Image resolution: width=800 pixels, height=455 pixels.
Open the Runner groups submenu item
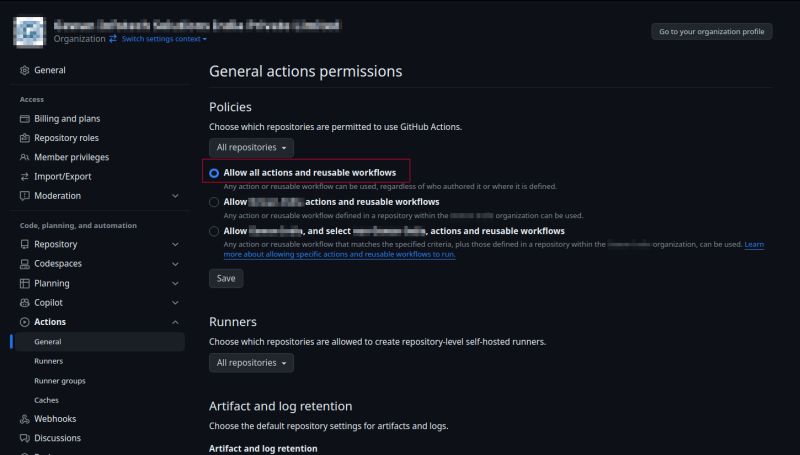pyautogui.click(x=60, y=381)
